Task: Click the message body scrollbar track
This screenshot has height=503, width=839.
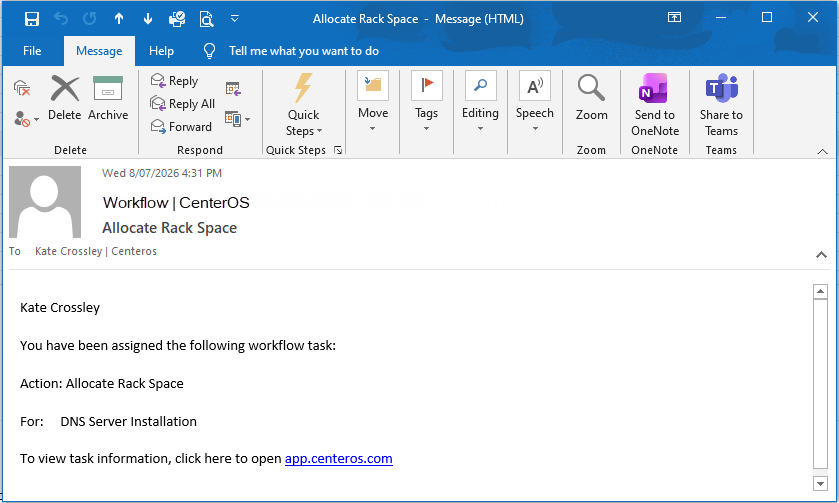Action: click(820, 383)
